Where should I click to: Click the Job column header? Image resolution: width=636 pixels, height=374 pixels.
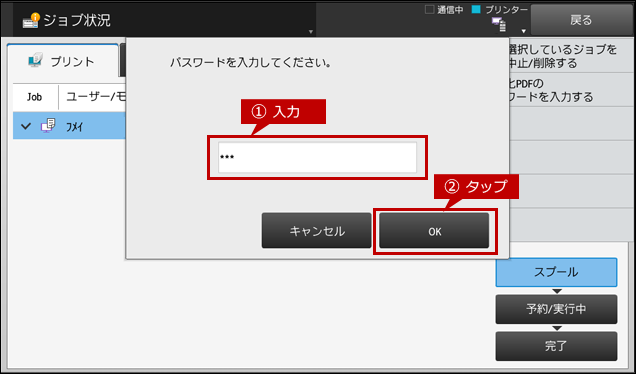tap(34, 97)
